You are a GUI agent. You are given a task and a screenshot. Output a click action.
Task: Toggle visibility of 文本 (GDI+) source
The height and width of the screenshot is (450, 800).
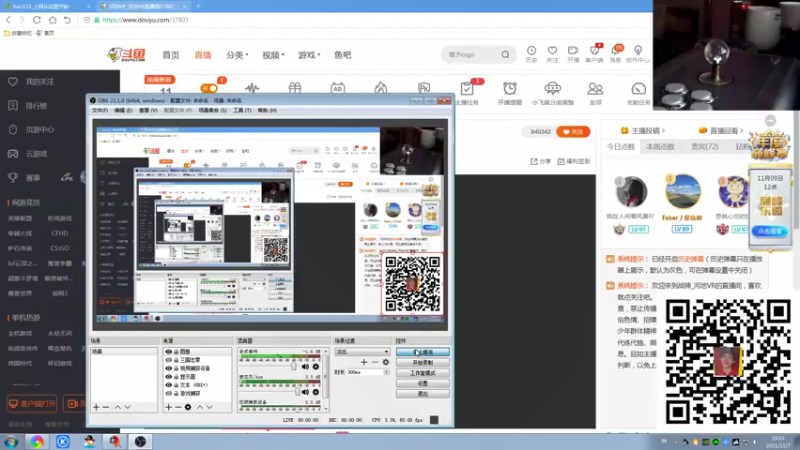pyautogui.click(x=168, y=385)
